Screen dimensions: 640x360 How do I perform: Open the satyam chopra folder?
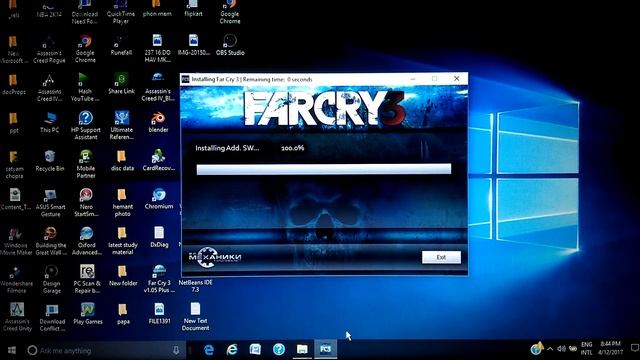14,164
